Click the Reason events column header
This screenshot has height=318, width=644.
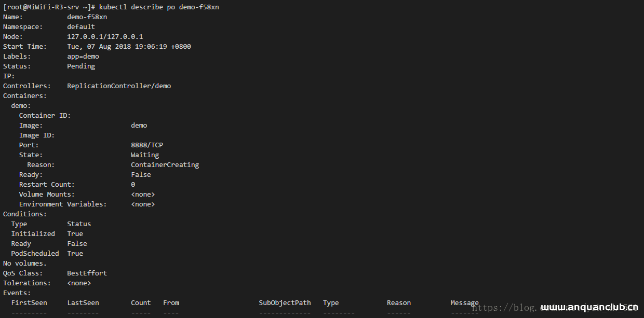pyautogui.click(x=398, y=303)
